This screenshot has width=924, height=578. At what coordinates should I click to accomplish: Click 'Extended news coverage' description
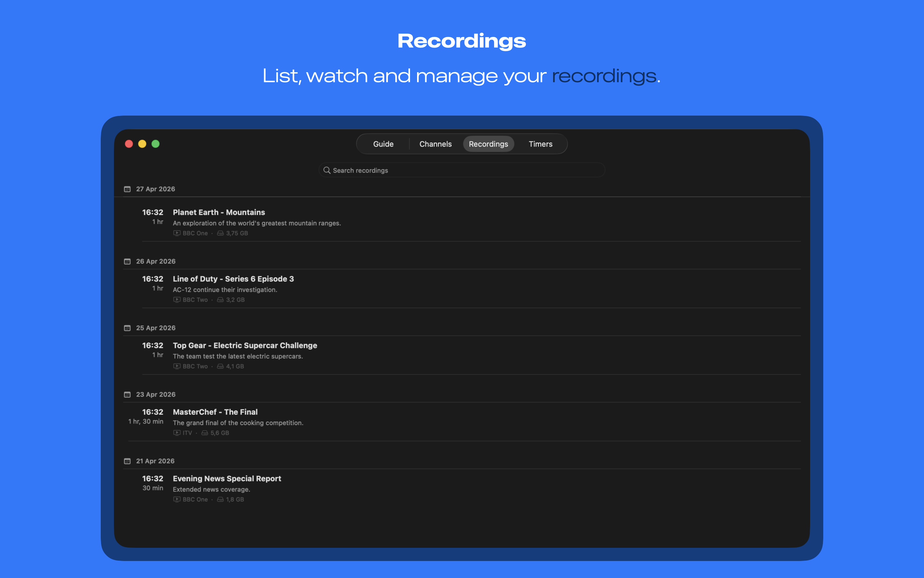point(211,489)
